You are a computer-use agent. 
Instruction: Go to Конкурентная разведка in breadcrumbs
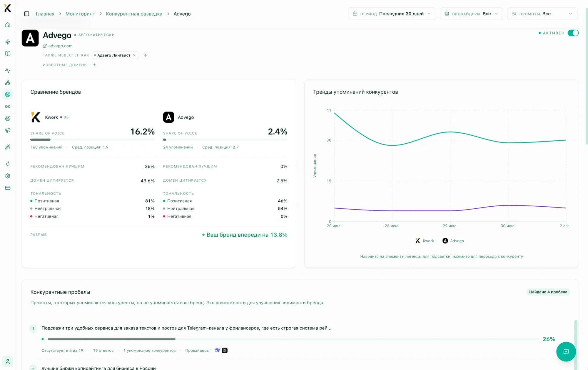(x=134, y=14)
